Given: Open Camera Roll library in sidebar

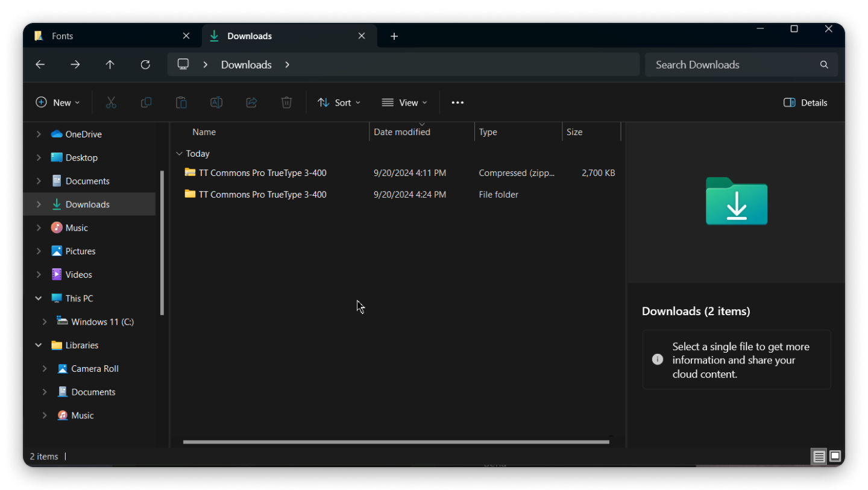Looking at the screenshot, I should pos(95,368).
